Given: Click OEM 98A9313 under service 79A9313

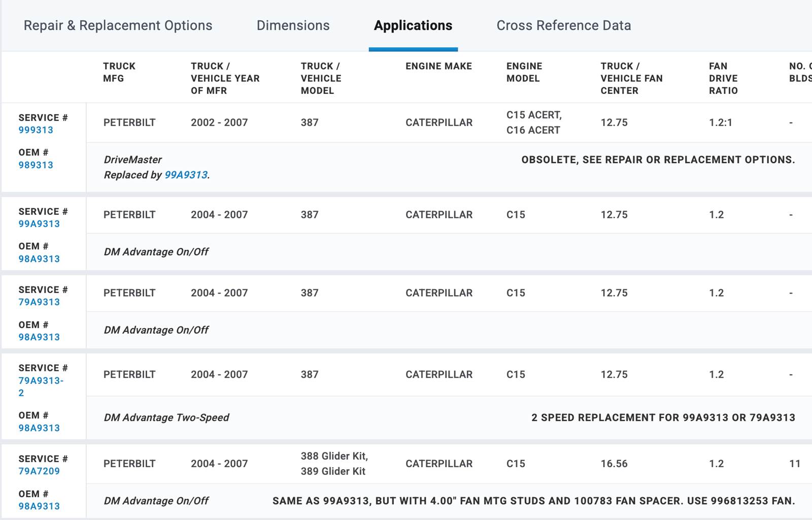Looking at the screenshot, I should point(39,337).
